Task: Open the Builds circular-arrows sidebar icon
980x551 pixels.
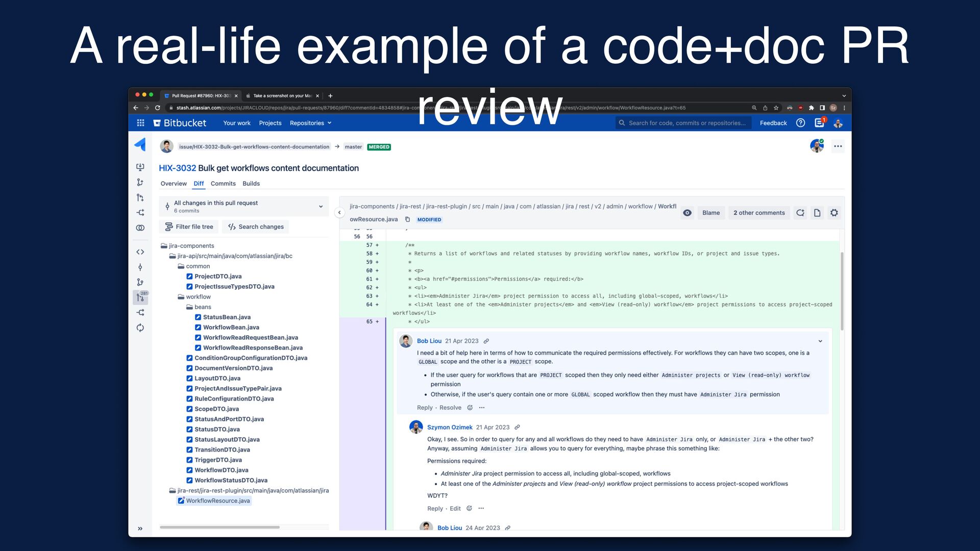Action: point(140,328)
